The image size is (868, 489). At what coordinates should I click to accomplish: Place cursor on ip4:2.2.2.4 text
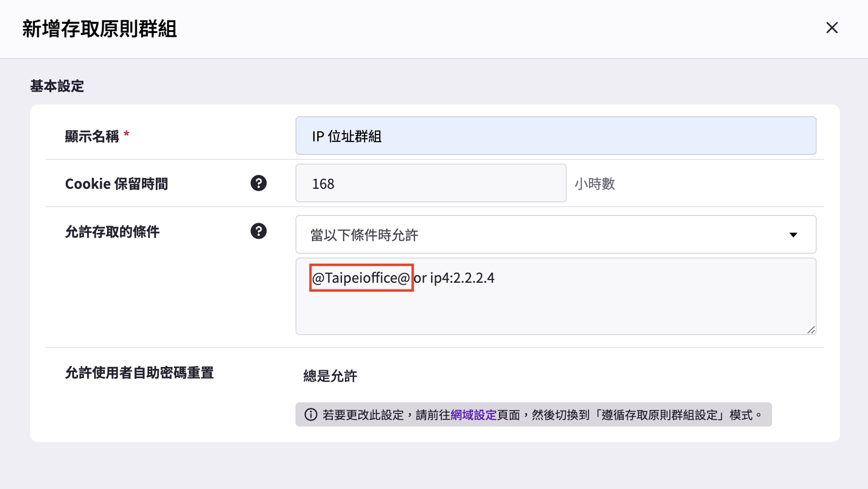[x=462, y=278]
